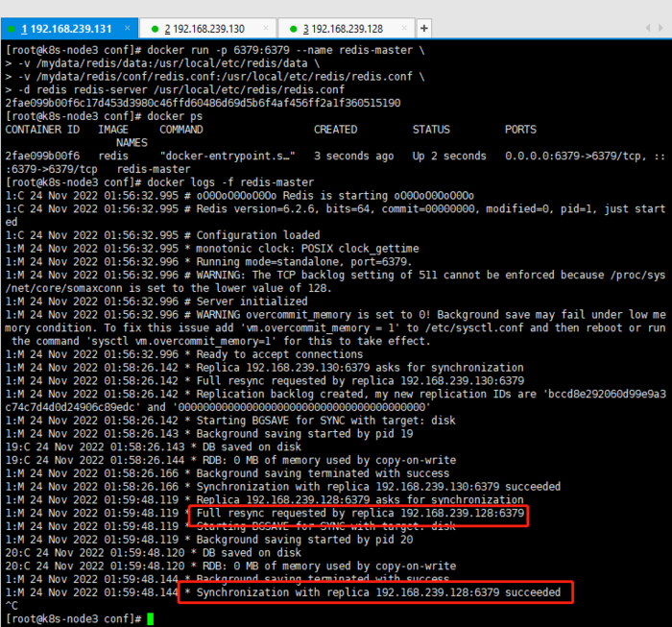Click the 'CONTAINER ID' column header
Screen dimensions: 672x627
pyautogui.click(x=42, y=130)
